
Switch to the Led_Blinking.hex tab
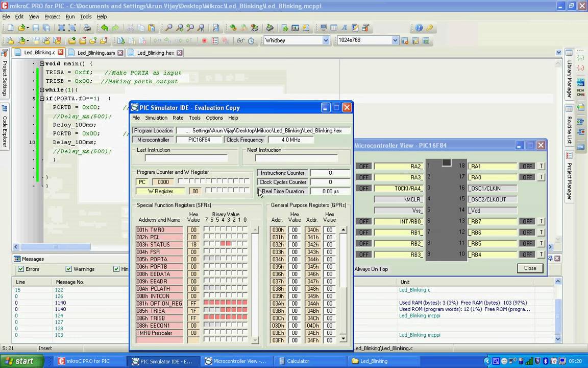[155, 53]
